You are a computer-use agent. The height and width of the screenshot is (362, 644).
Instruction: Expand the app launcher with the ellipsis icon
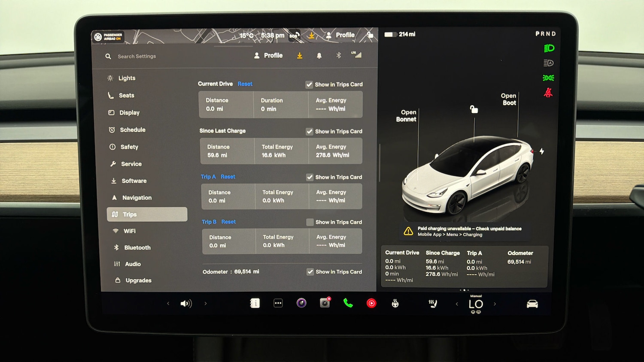point(278,303)
